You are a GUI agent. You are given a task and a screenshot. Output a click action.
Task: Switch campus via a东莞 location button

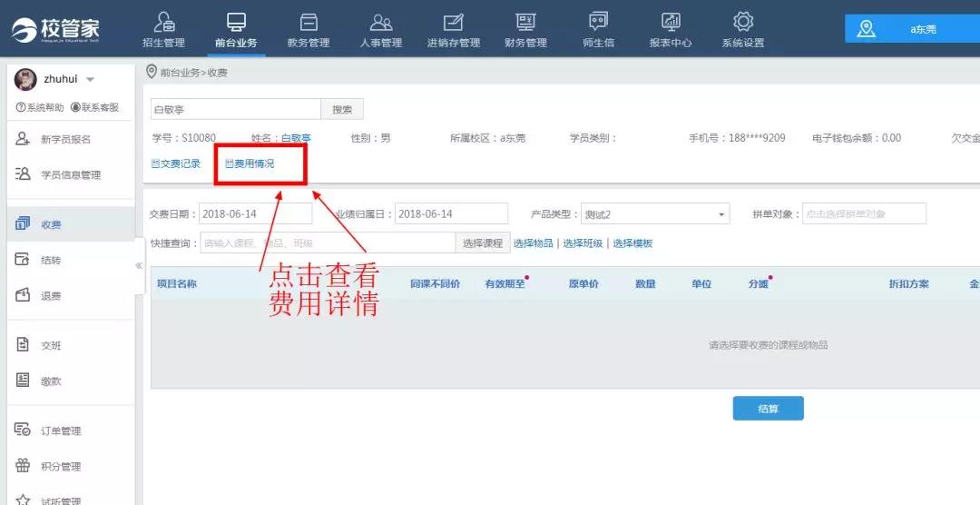[912, 29]
